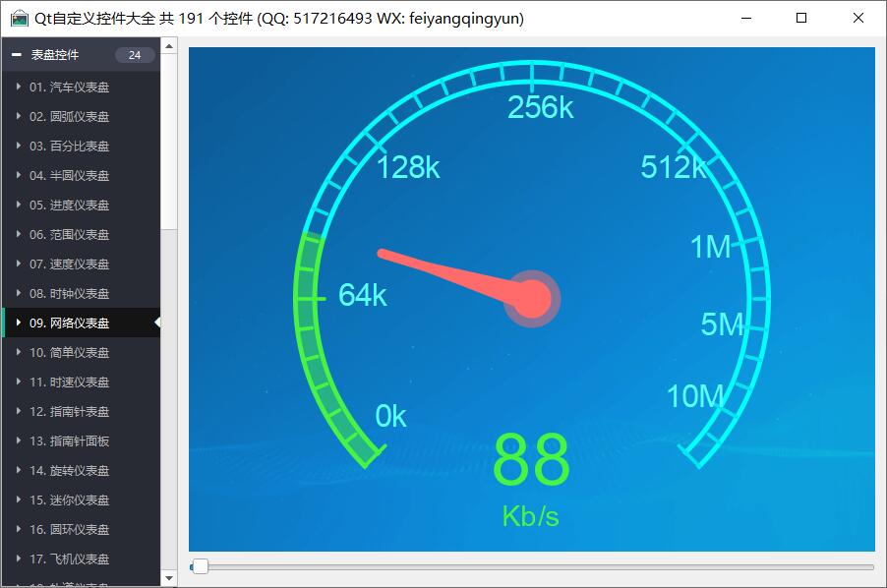Maximize the Qt widget window

(x=801, y=18)
